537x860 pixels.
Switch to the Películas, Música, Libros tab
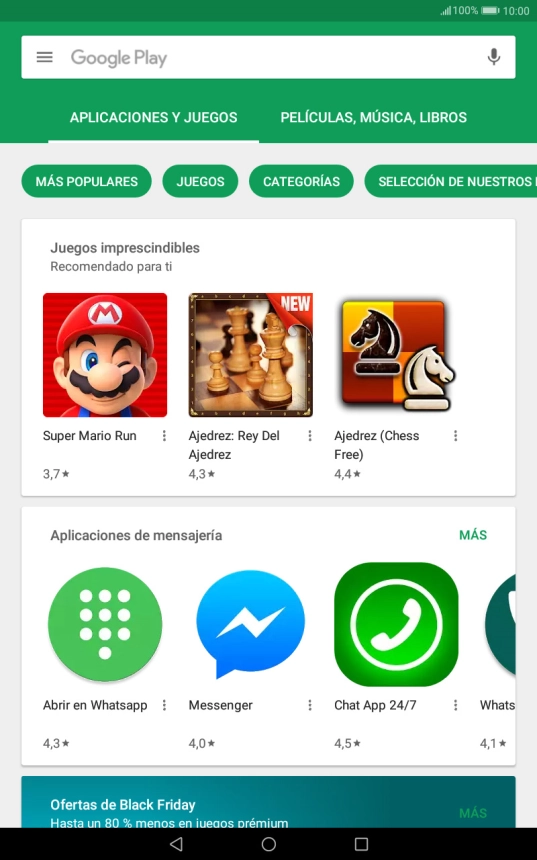pos(374,117)
